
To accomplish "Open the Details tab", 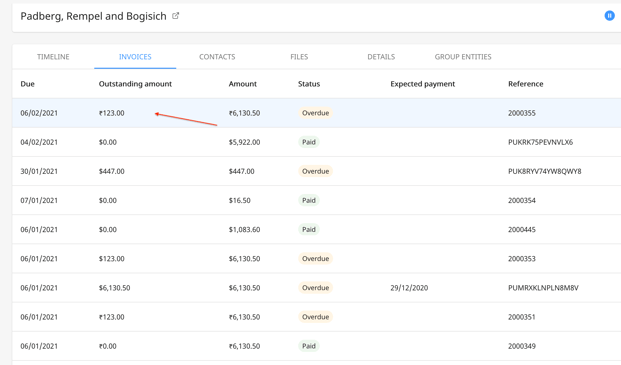I will 381,57.
